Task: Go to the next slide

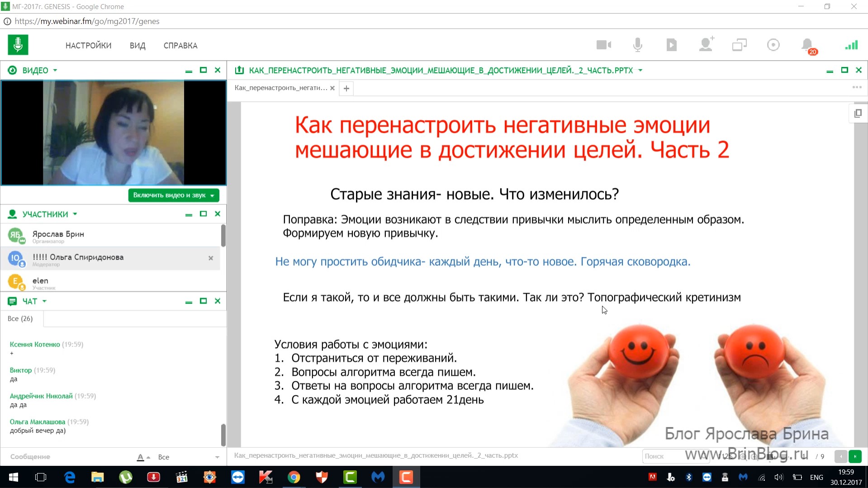Action: [x=855, y=457]
